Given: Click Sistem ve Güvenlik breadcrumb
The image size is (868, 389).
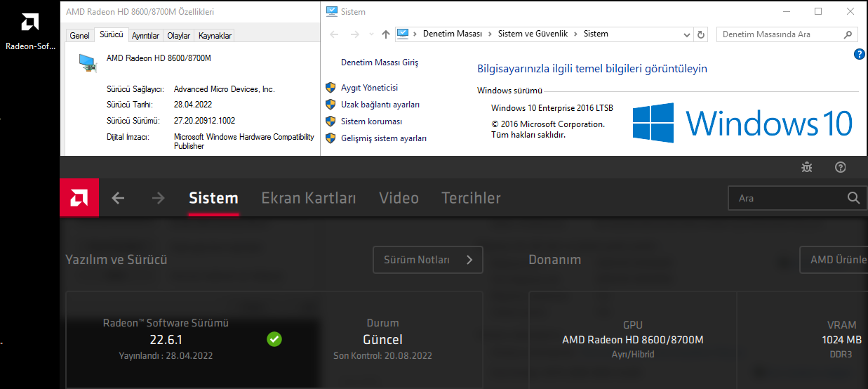Looking at the screenshot, I should click(x=533, y=34).
